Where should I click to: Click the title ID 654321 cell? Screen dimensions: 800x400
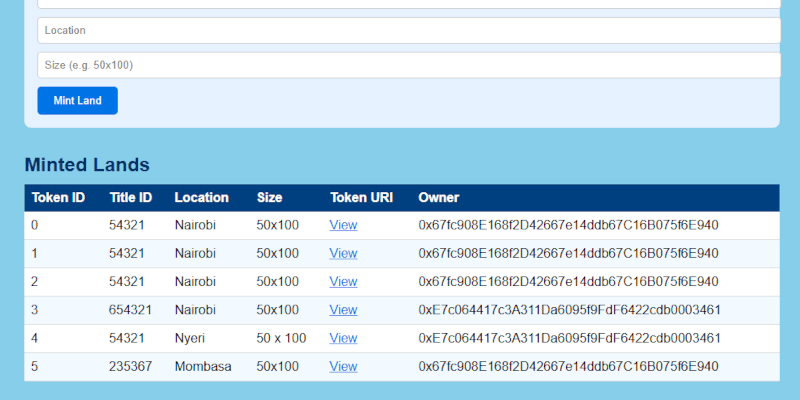click(131, 310)
